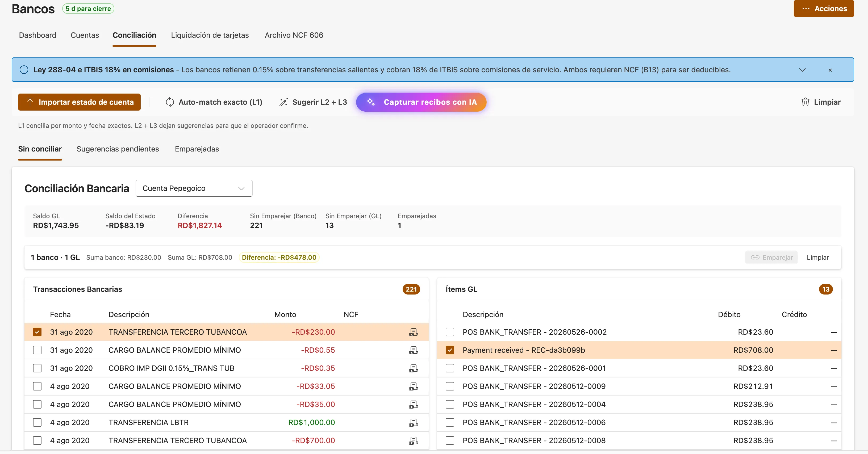This screenshot has height=454, width=868.
Task: Click Auto-match exacto (L1)
Action: [x=214, y=102]
